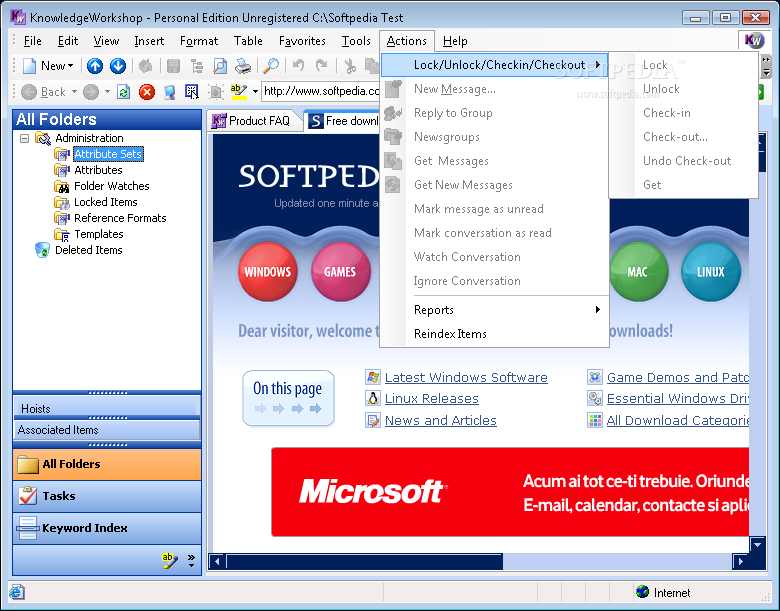The height and width of the screenshot is (611, 780).
Task: Select the Templates tree item
Action: point(98,234)
